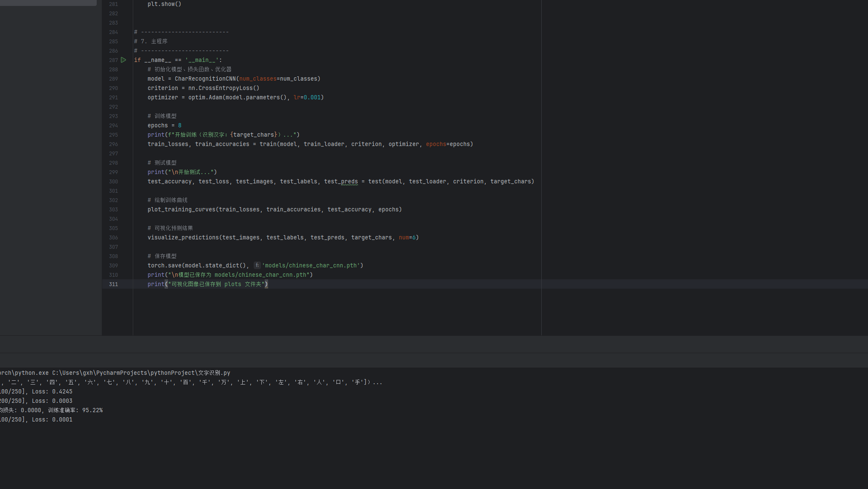Image resolution: width=868 pixels, height=489 pixels.
Task: Click the '# 7. 主程序' comment line
Action: pyautogui.click(x=151, y=42)
